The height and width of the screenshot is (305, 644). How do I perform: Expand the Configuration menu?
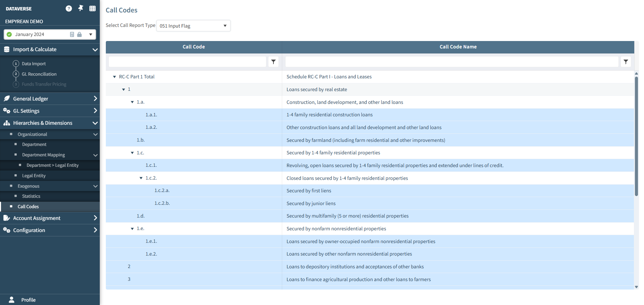tap(95, 230)
